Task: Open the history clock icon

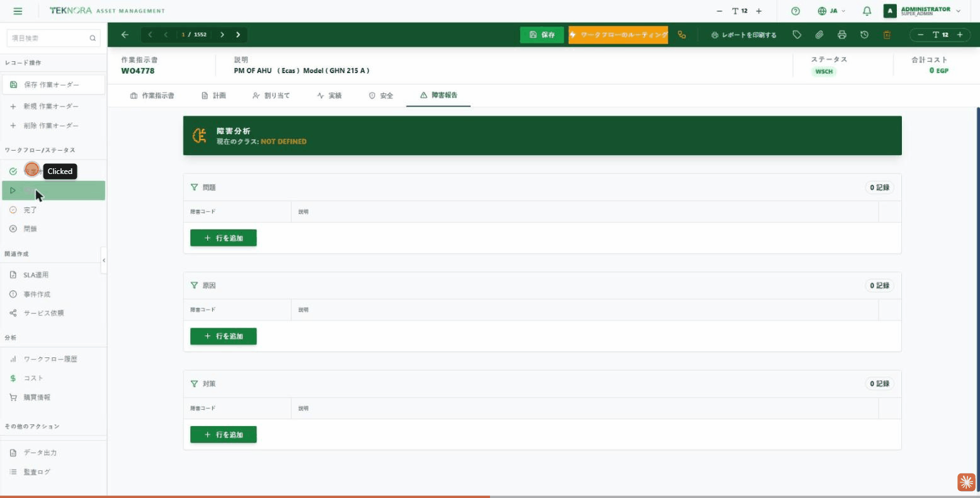Action: pyautogui.click(x=864, y=35)
